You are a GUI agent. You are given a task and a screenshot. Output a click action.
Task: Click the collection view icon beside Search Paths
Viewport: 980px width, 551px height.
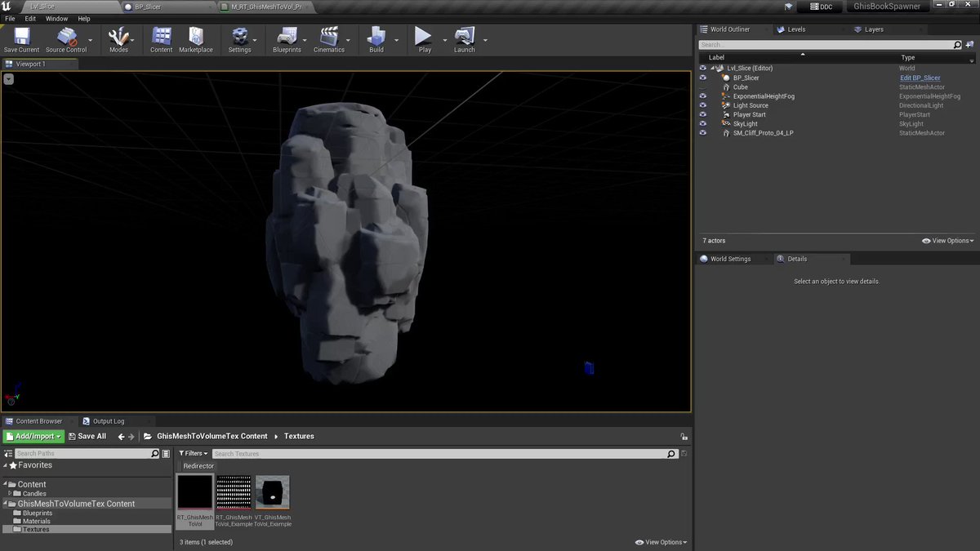pos(167,454)
